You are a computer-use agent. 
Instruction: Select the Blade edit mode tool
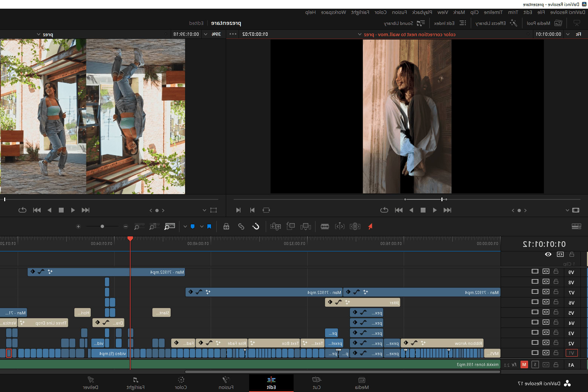325,227
